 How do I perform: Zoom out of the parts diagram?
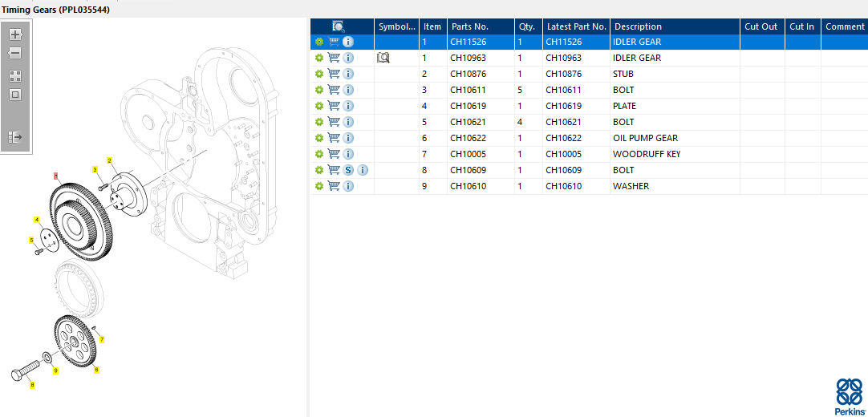[14, 54]
